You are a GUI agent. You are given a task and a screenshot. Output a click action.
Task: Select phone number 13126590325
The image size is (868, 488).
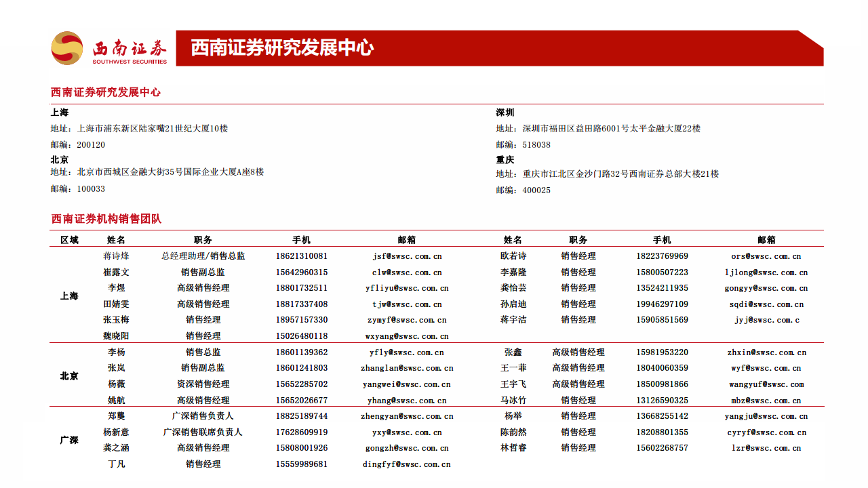click(x=662, y=401)
